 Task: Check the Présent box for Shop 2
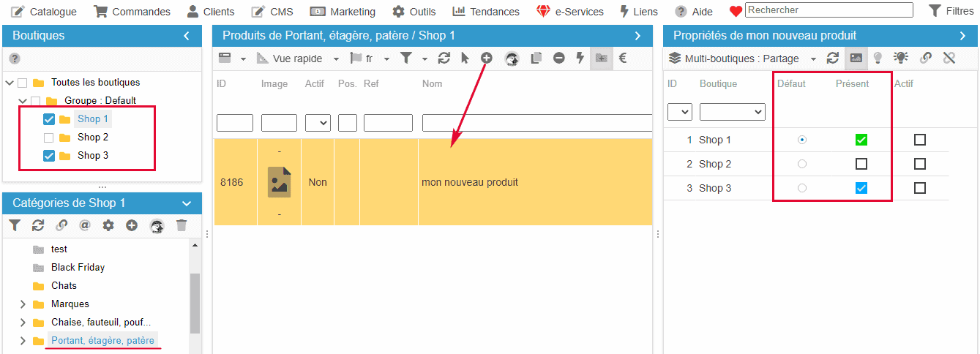[861, 164]
